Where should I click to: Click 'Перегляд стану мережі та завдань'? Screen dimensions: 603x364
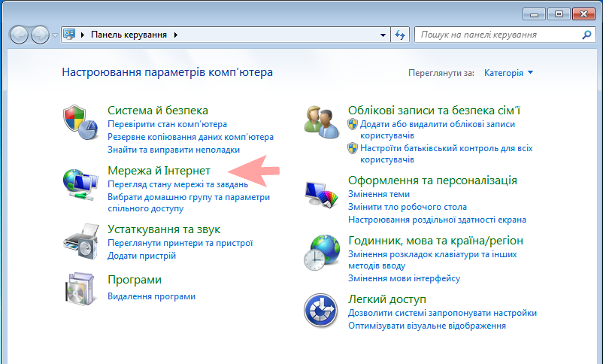[x=177, y=184]
